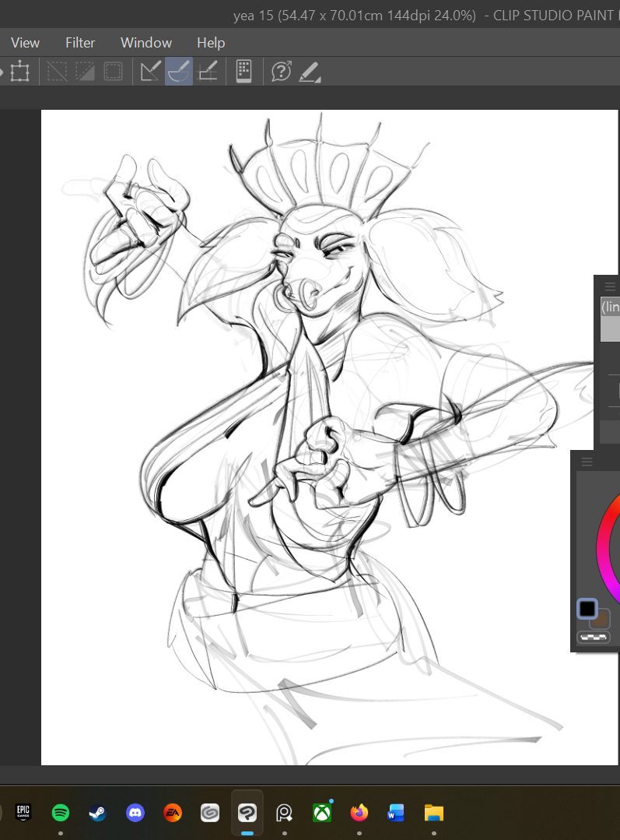Open Discord from the taskbar
620x840 pixels.
click(x=135, y=813)
